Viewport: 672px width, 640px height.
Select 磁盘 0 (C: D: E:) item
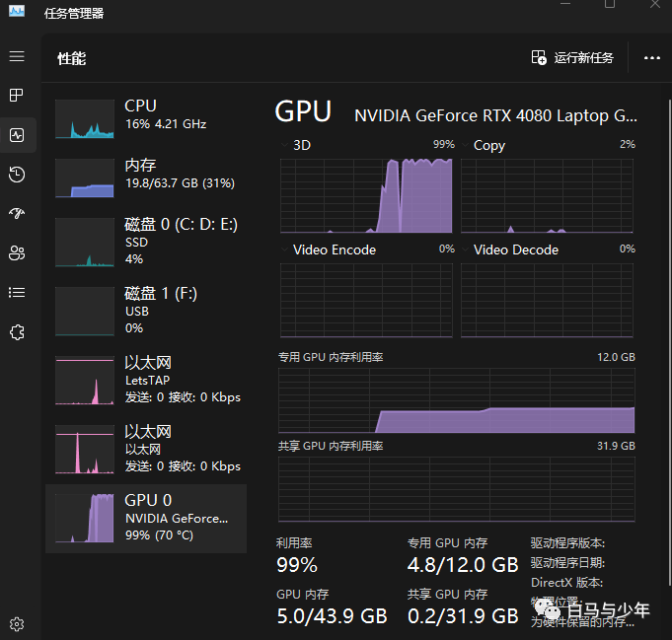(146, 242)
